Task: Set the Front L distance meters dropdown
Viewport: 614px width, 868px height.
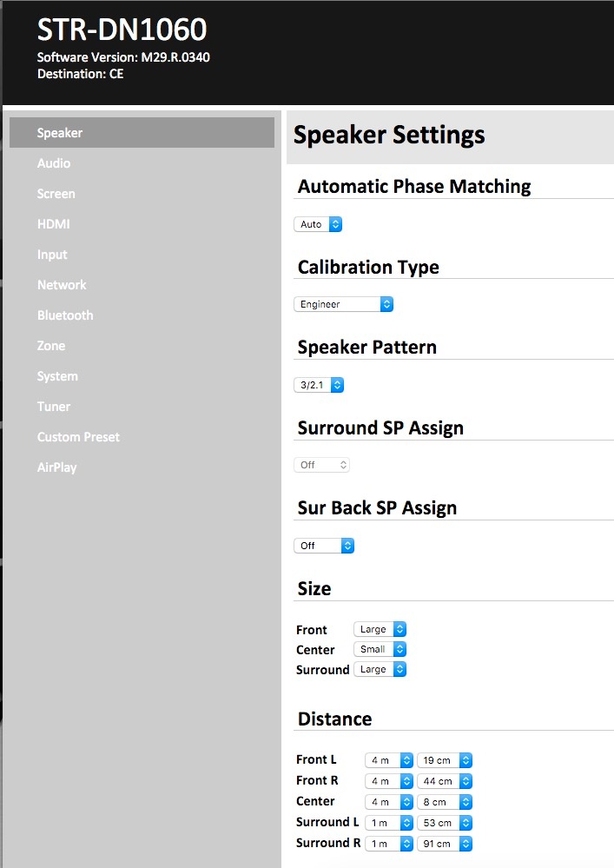Action: [388, 760]
